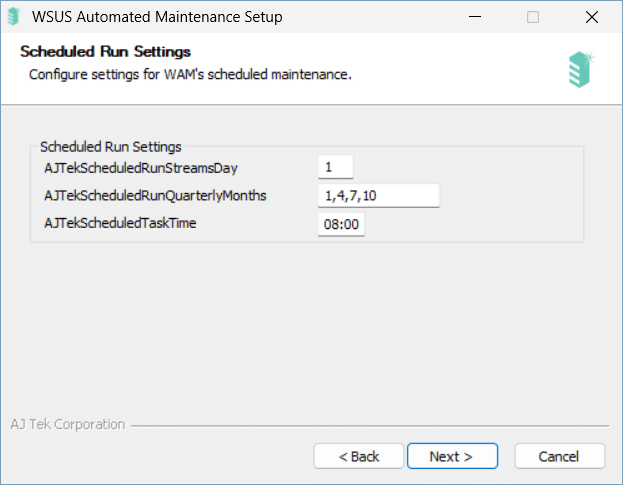Image resolution: width=623 pixels, height=485 pixels.
Task: Click the bold Scheduled Run Settings heading
Action: (106, 52)
